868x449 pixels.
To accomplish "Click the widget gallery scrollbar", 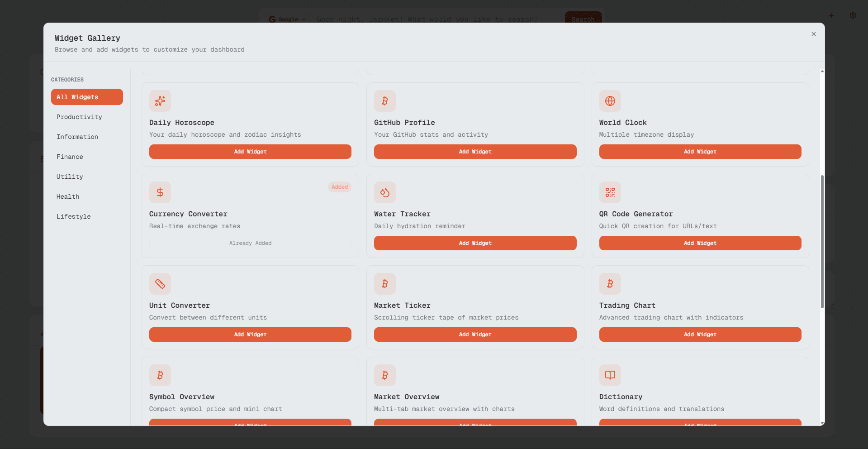I will click(822, 240).
